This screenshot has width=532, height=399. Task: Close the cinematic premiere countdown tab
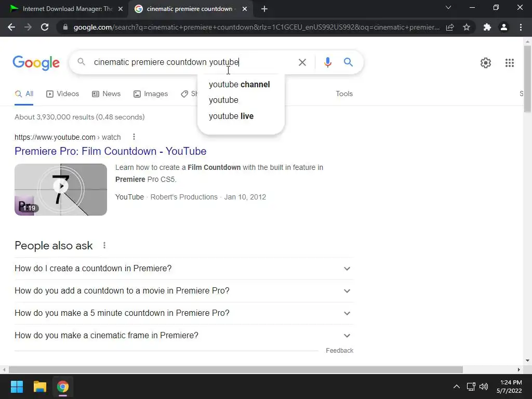245,9
